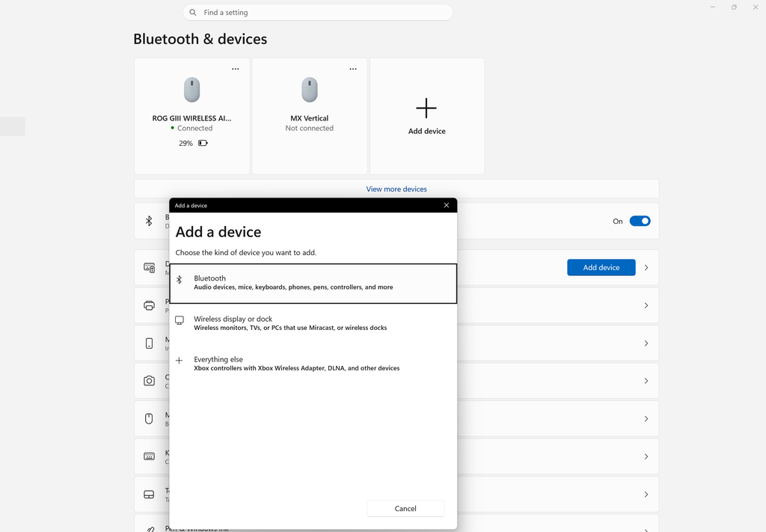Viewport: 766px width, 532px height.
Task: Click the mouse icon in the settings list
Action: point(149,419)
